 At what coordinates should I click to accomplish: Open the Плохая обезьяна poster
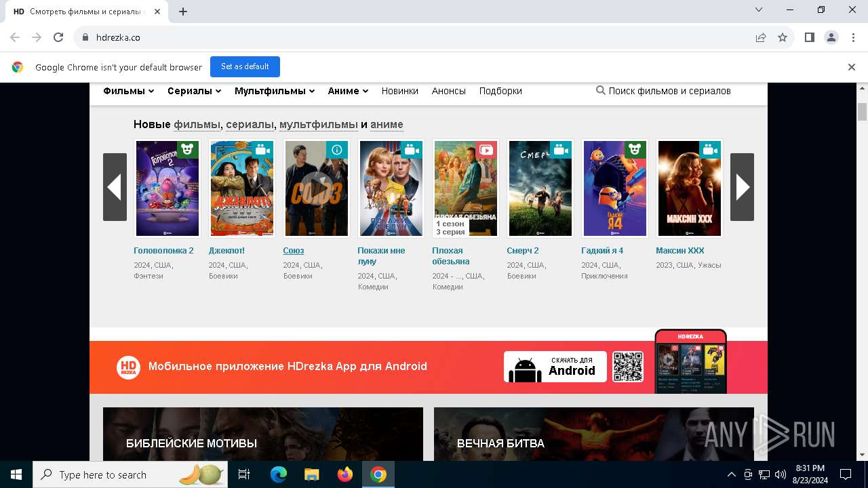[466, 188]
